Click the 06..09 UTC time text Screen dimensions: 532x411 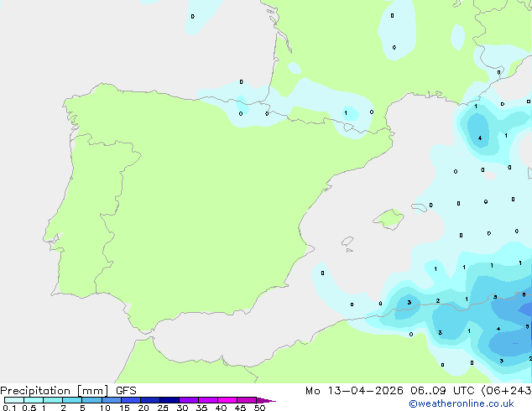click(442, 391)
